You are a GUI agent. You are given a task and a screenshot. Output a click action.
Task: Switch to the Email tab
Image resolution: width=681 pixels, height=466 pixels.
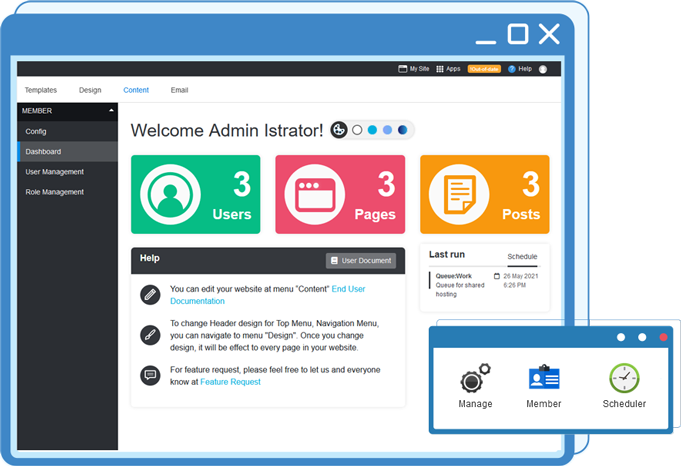tap(179, 90)
